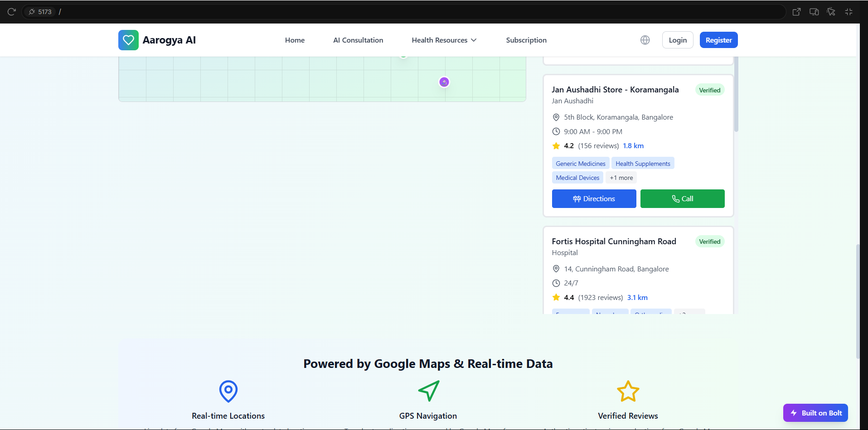868x430 pixels.
Task: Click the port 5173 plug icon
Action: tap(32, 12)
